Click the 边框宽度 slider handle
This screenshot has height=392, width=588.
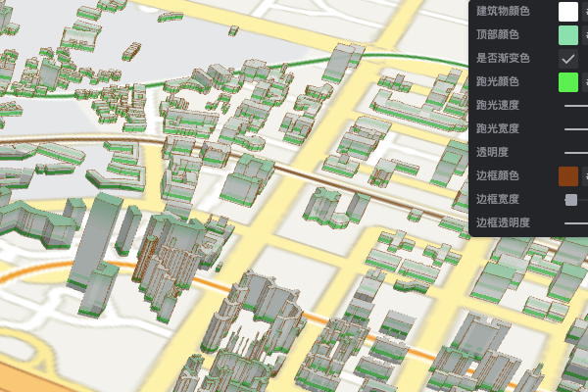pyautogui.click(x=571, y=200)
